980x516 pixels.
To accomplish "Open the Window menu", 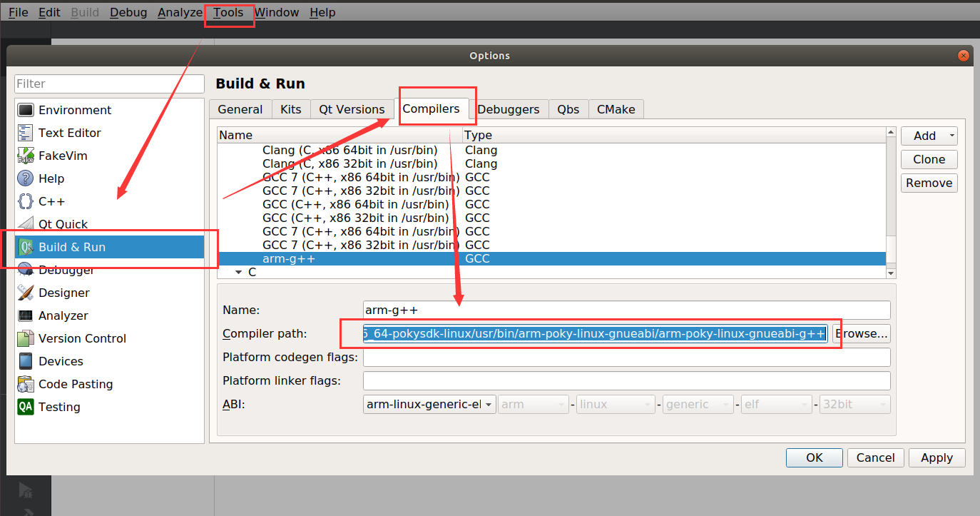I will coord(277,12).
